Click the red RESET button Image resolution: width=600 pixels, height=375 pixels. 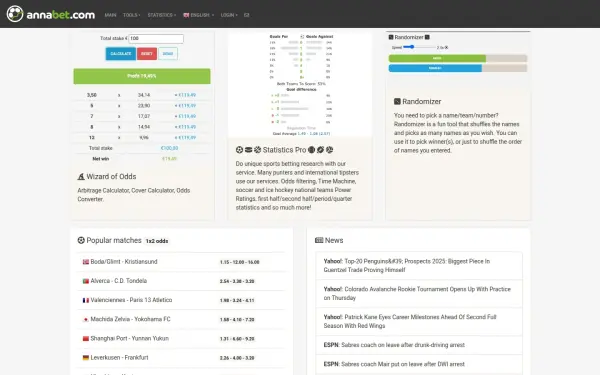147,54
